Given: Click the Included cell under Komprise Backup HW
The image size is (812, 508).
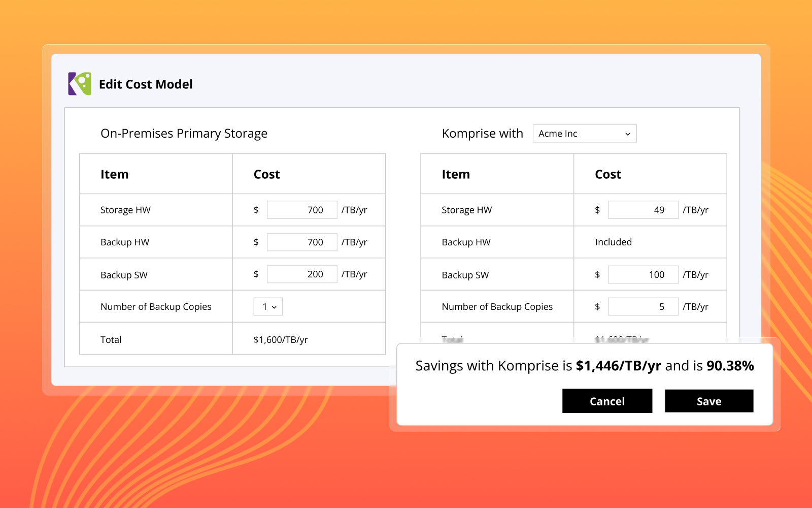Looking at the screenshot, I should point(613,242).
